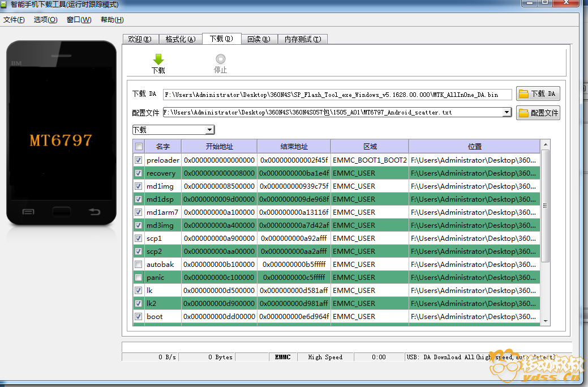Toggle the select-all checkbox in table header

(x=139, y=146)
